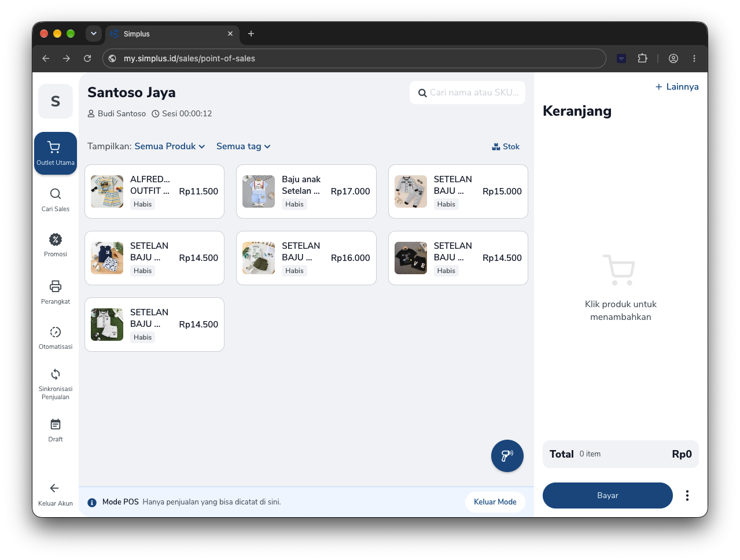The width and height of the screenshot is (740, 560).
Task: Select SETELAN BAJU product priced Rp15.000
Action: (458, 191)
